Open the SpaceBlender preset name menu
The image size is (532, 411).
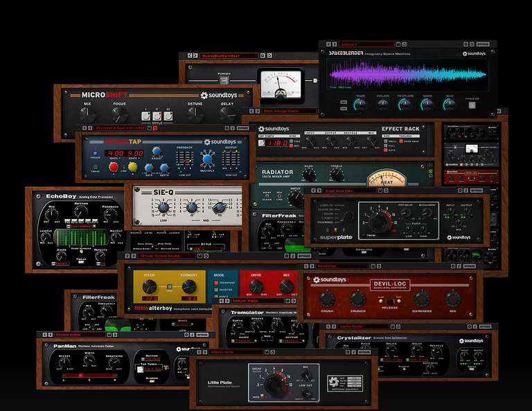pyautogui.click(x=366, y=44)
